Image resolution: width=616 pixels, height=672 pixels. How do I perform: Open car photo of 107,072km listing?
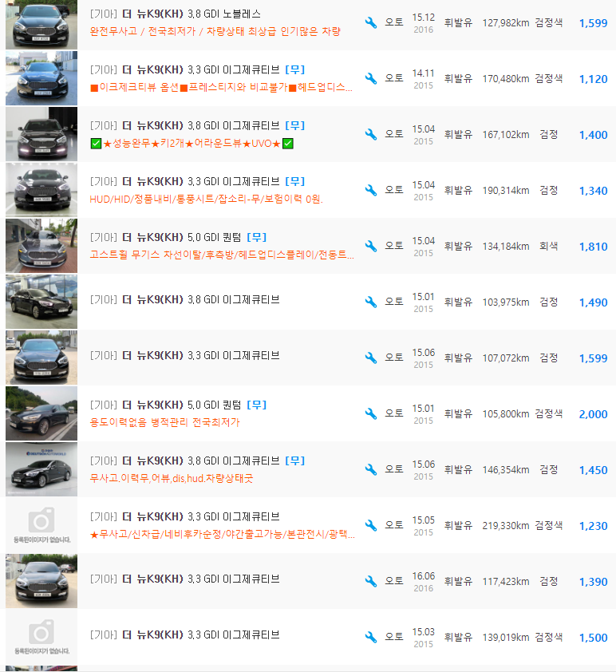pyautogui.click(x=41, y=358)
